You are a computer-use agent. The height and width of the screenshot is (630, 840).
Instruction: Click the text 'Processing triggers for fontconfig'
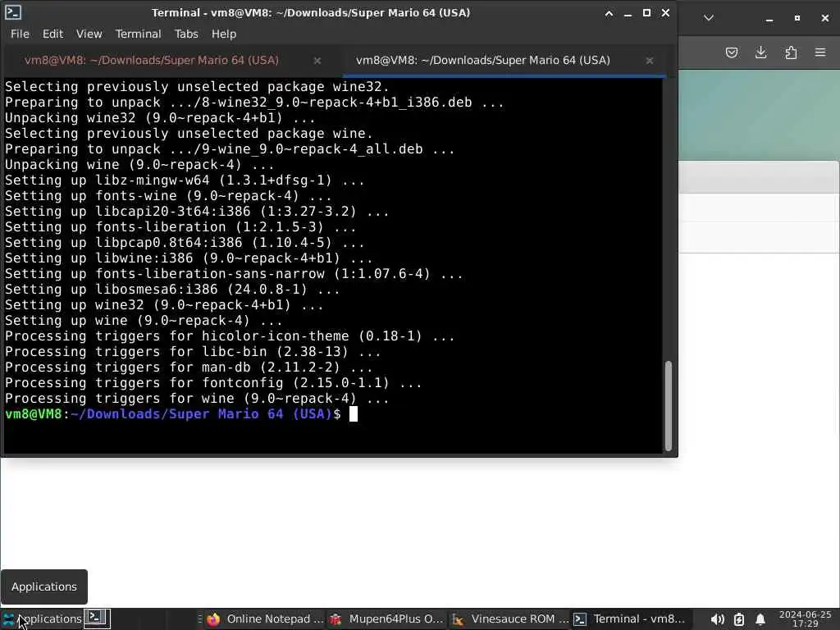click(x=144, y=383)
